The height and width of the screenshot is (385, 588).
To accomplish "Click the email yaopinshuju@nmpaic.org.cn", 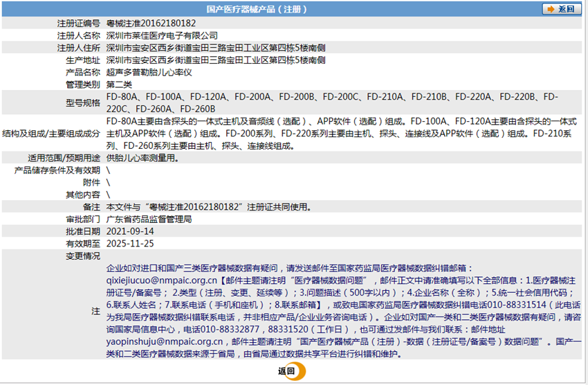I will tap(164, 341).
